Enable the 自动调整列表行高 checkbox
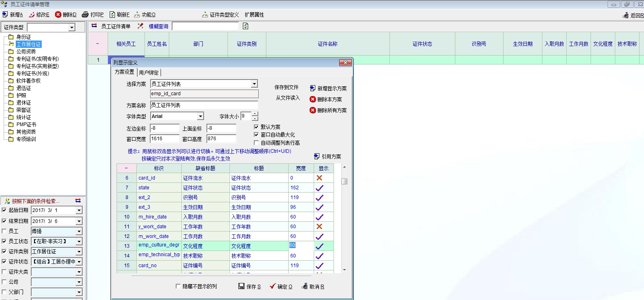The image size is (644, 300). [x=256, y=143]
